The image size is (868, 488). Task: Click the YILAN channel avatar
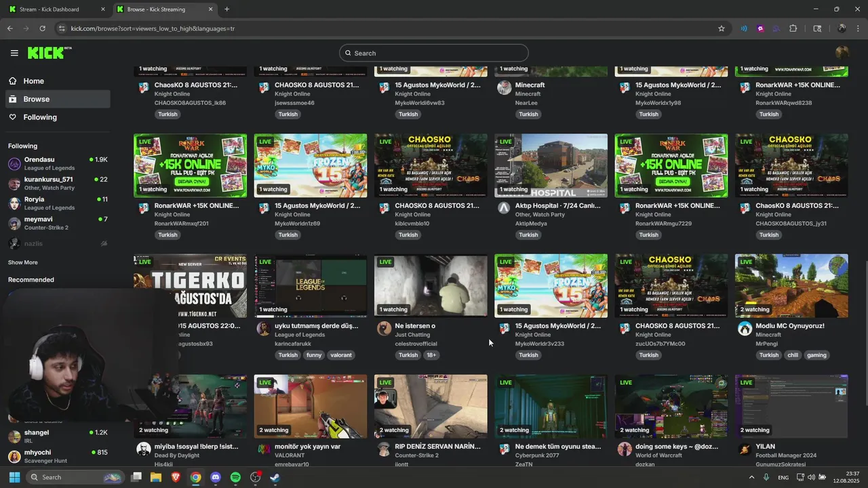point(745,449)
